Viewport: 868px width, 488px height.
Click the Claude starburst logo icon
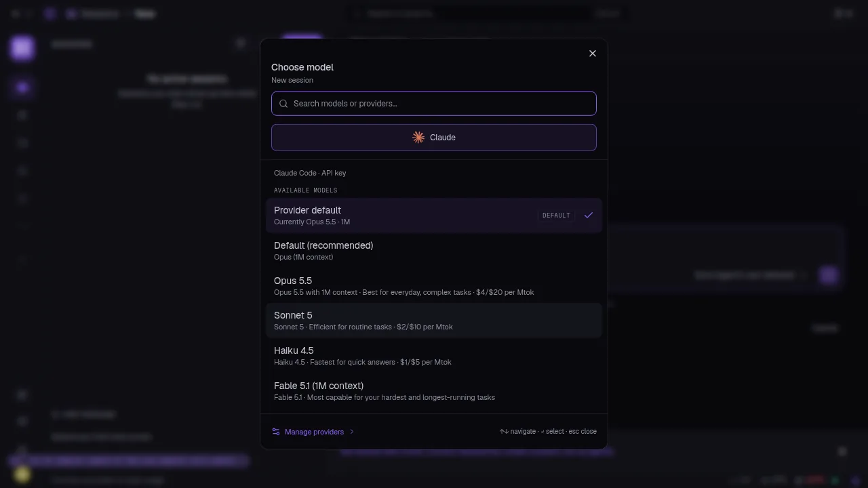click(x=418, y=138)
